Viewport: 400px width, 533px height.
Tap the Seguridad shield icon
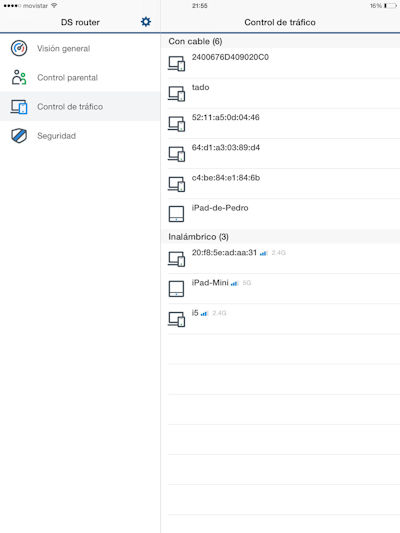click(19, 136)
